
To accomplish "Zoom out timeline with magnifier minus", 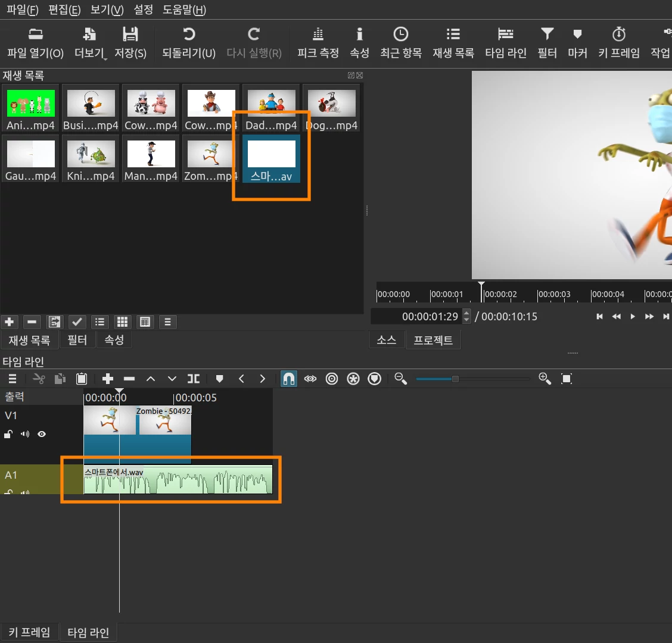I will (x=401, y=379).
